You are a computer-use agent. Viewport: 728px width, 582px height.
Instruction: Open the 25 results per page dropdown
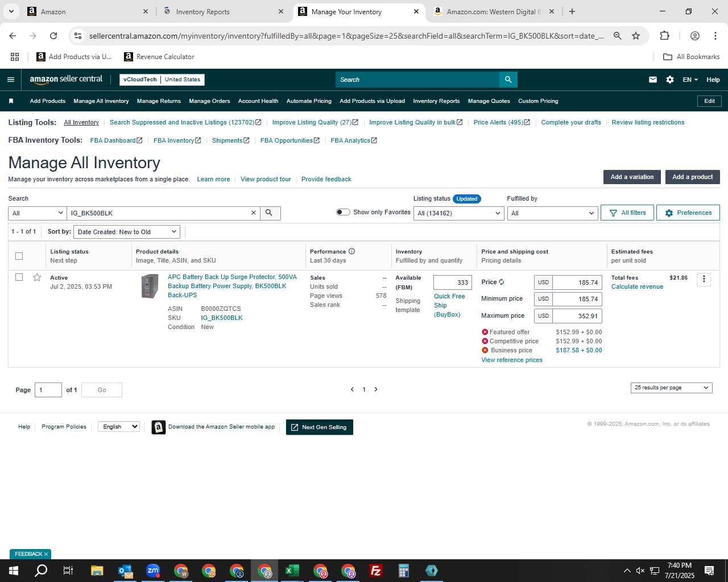coord(671,388)
